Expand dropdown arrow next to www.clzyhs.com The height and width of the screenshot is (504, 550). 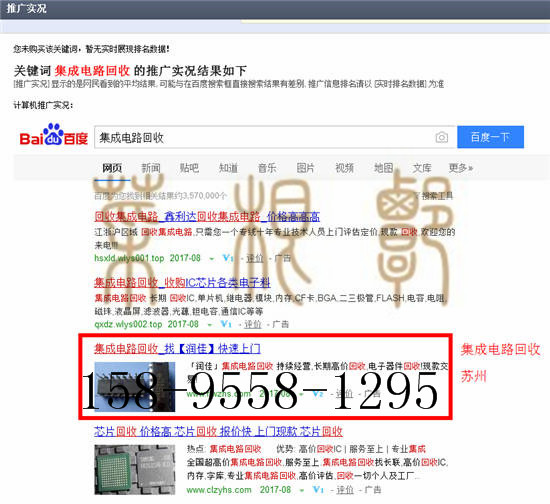tap(302, 490)
